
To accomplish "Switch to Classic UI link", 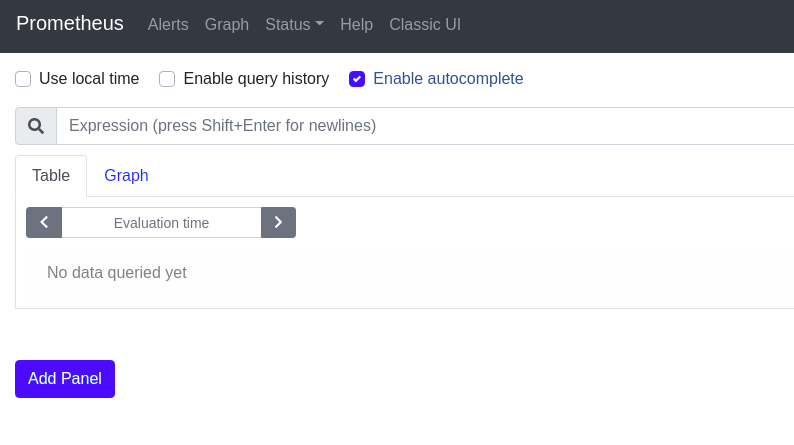I will point(425,24).
